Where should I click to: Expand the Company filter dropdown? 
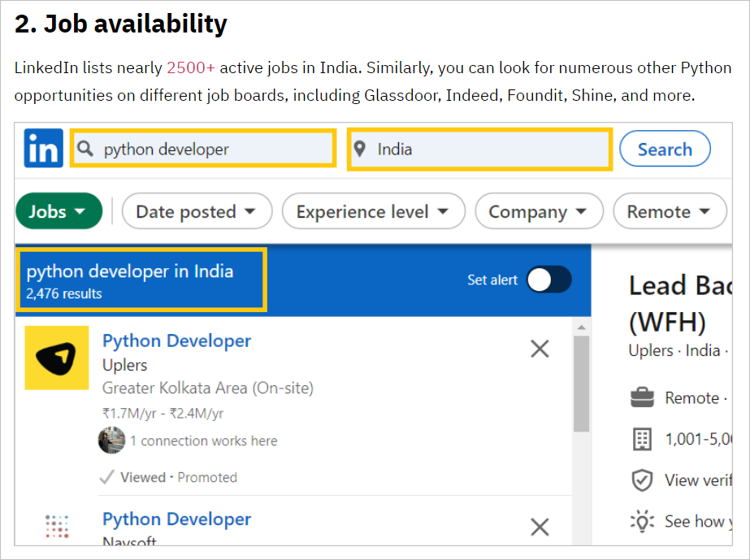(x=539, y=211)
